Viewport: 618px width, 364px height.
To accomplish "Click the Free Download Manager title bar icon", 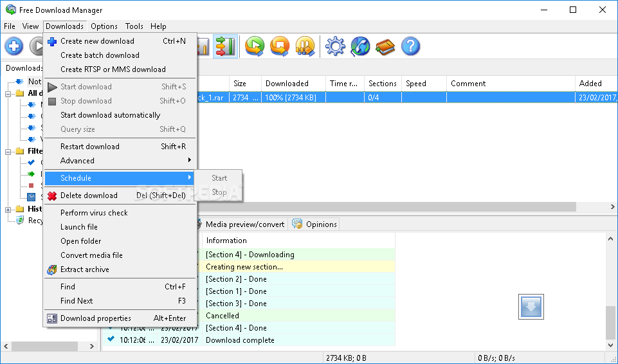I will pos(11,10).
